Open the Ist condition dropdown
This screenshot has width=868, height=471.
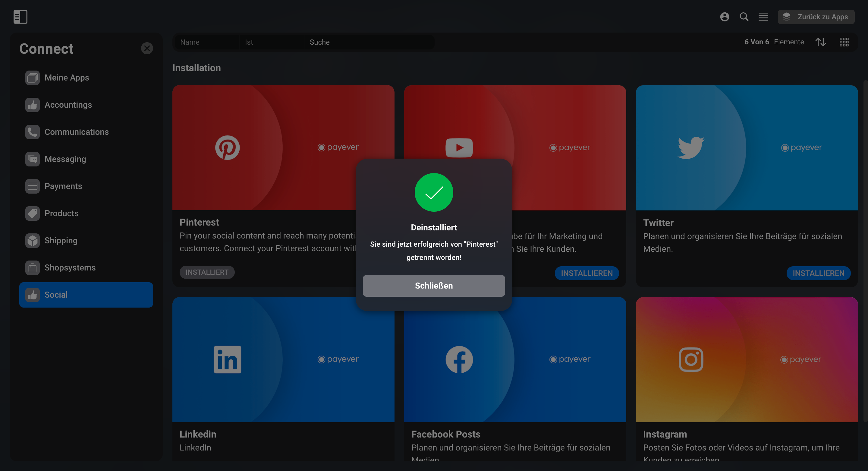(x=272, y=42)
